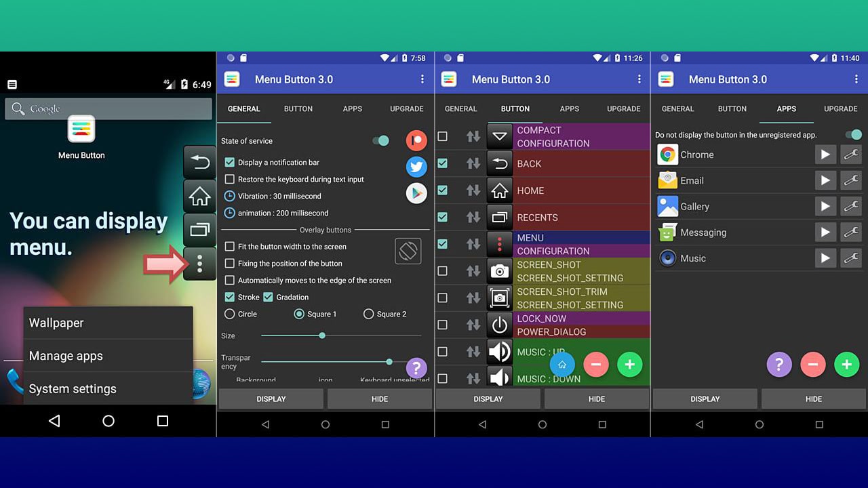Uncheck Display a notification bar
868x488 pixels.
229,163
